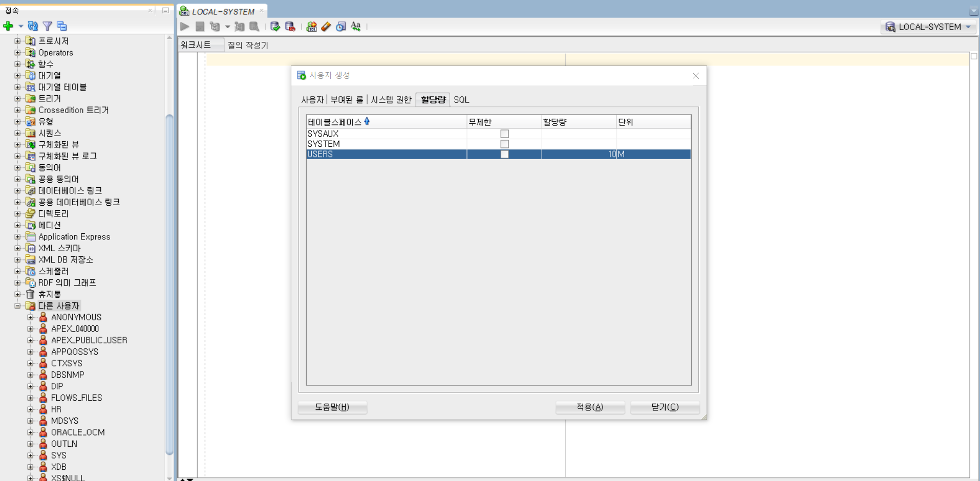Select the MDSYS user
Viewport: 980px width, 481px height.
(65, 421)
